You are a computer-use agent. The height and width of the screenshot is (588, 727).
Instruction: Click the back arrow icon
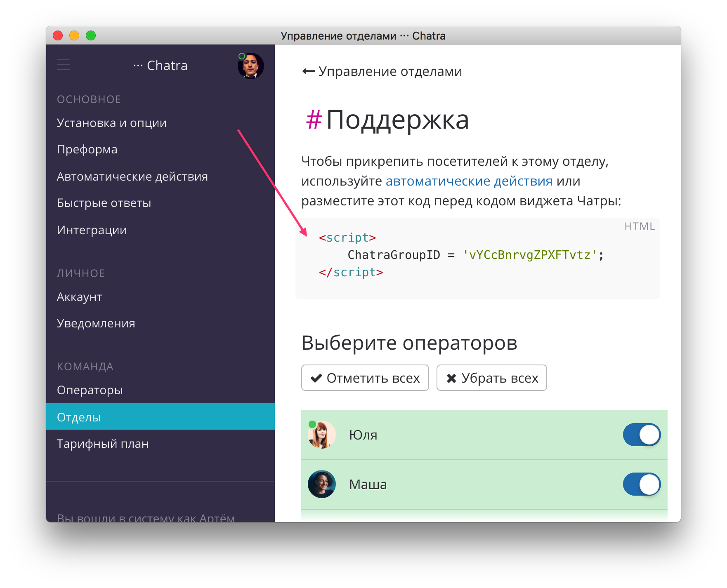(x=308, y=71)
